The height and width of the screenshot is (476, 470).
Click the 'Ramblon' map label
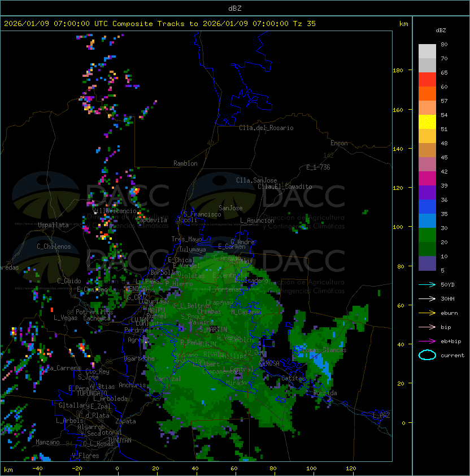coord(185,163)
